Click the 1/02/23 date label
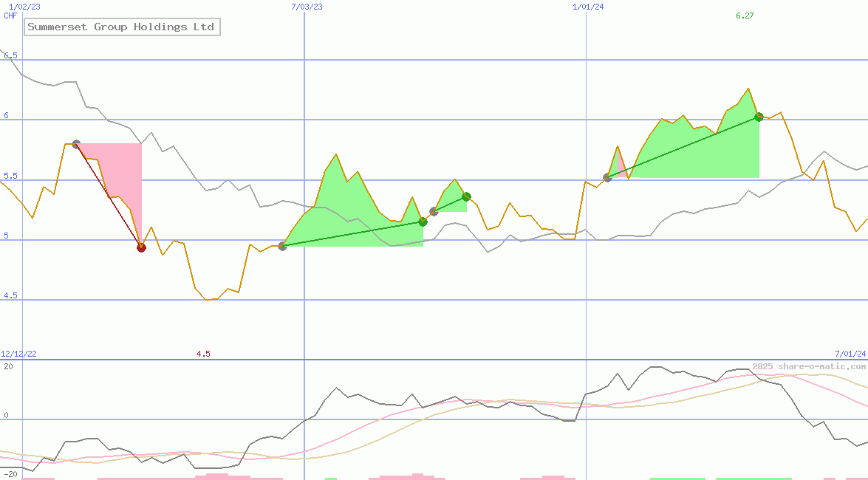The width and height of the screenshot is (868, 480). pyautogui.click(x=24, y=5)
